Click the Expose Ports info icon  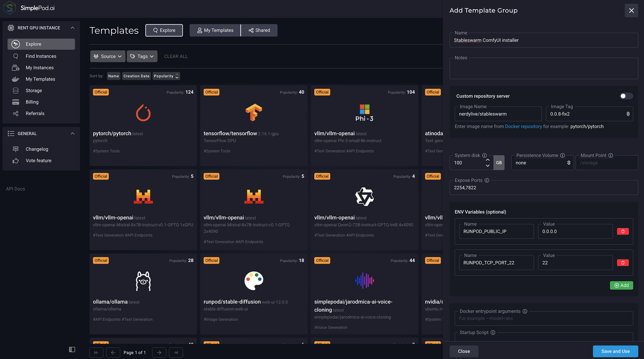pos(487,180)
